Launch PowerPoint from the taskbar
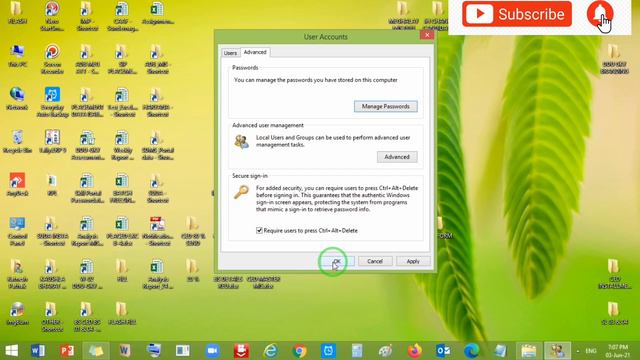640x360 pixels. (x=67, y=351)
